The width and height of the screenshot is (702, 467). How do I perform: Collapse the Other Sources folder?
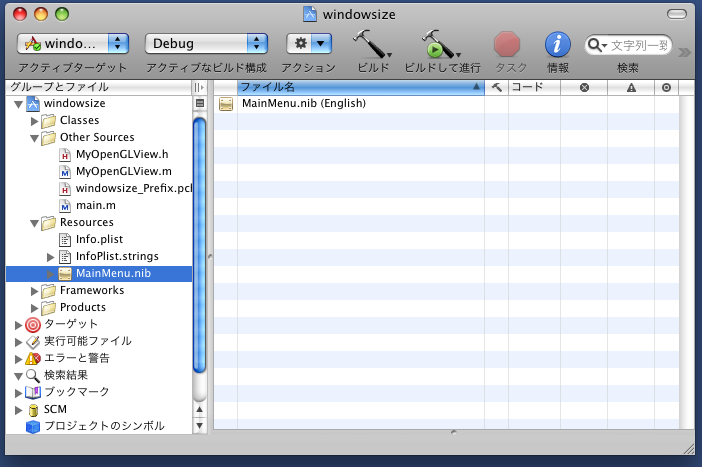[35, 138]
